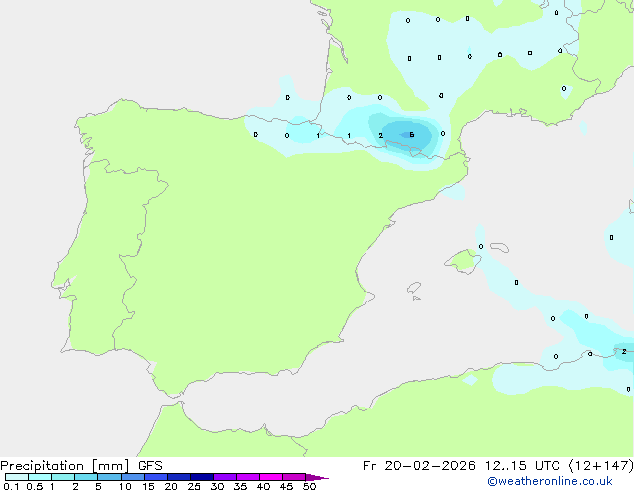Image resolution: width=634 pixels, height=490 pixels.
Task: Click the 0.5 to 1 mm legend swatch
Action: point(40,477)
